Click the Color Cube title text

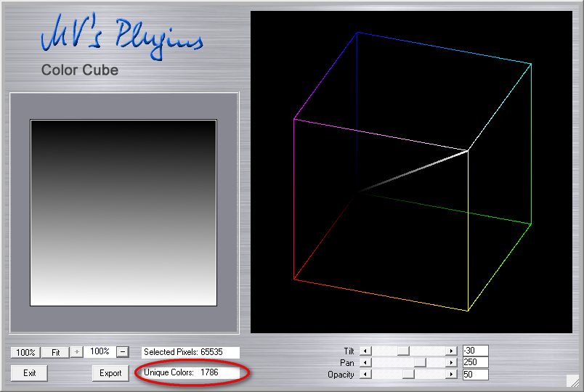point(80,70)
